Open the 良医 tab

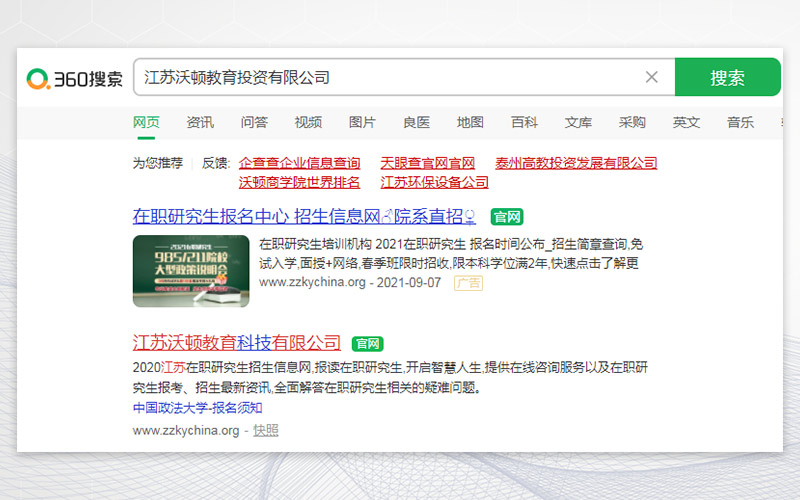(x=416, y=122)
